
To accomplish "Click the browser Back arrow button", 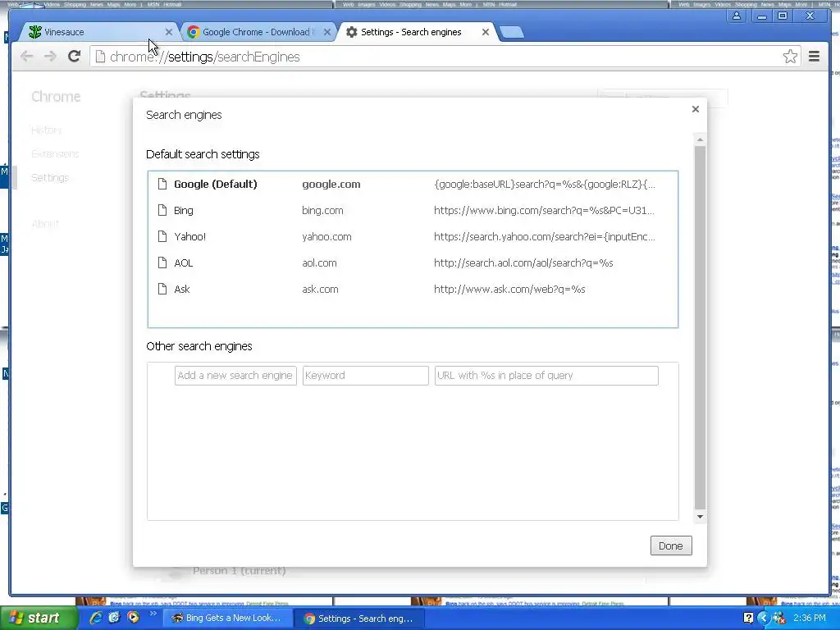I will tap(26, 57).
